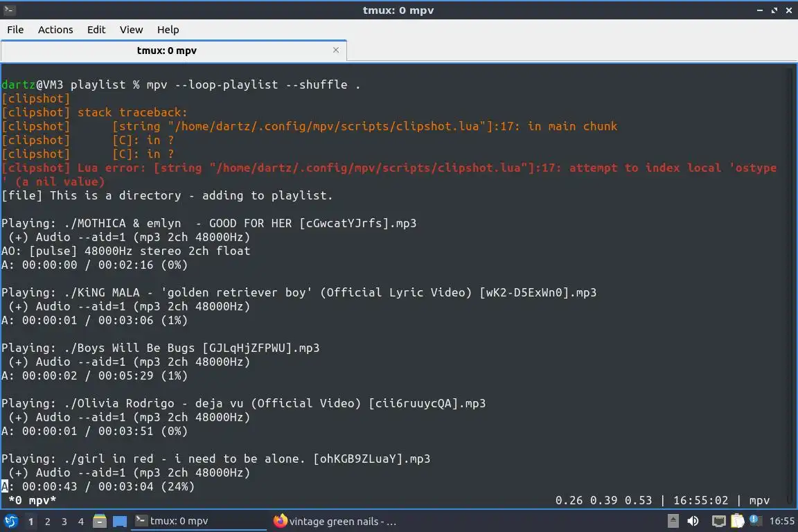The height and width of the screenshot is (532, 798).
Task: Click tmux status time 16:55:02
Action: [701, 500]
